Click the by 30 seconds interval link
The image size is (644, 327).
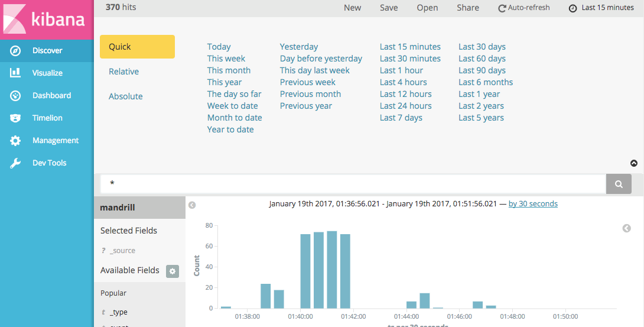tap(533, 204)
